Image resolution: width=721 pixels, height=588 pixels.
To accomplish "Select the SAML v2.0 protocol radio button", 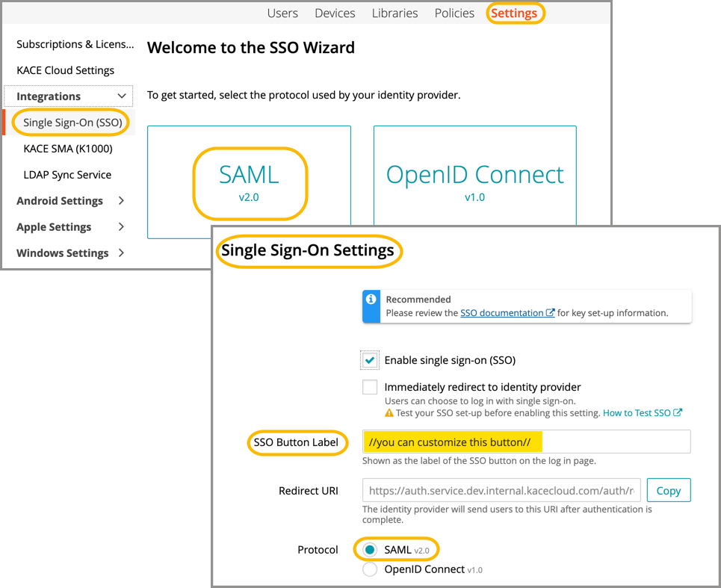I will 370,550.
